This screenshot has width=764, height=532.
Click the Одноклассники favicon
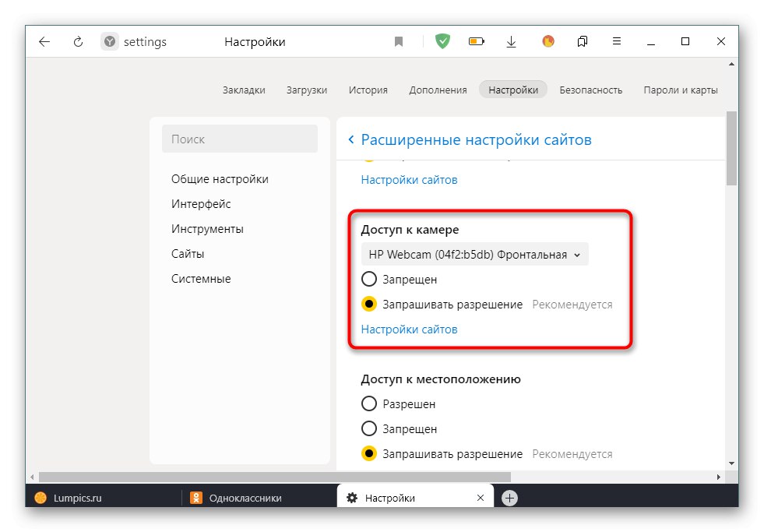(196, 498)
